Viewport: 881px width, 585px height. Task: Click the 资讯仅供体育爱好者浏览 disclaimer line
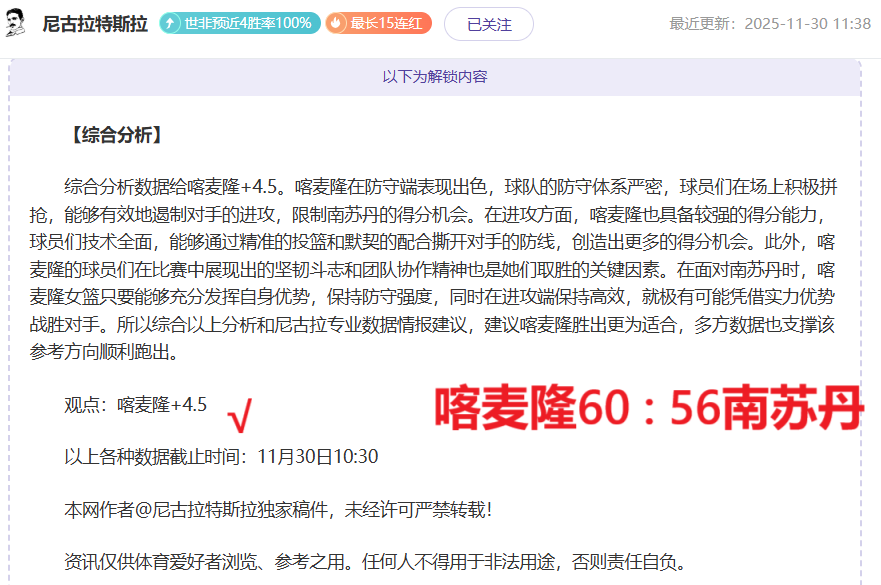[376, 562]
